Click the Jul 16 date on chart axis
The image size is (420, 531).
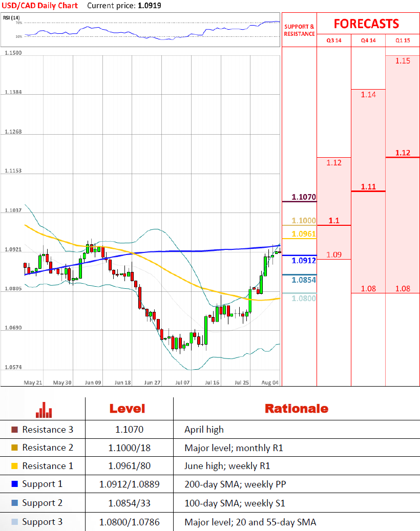pos(212,382)
